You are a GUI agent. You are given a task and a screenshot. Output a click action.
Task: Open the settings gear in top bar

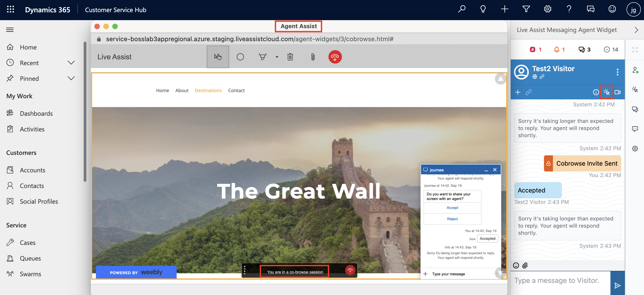tap(548, 9)
